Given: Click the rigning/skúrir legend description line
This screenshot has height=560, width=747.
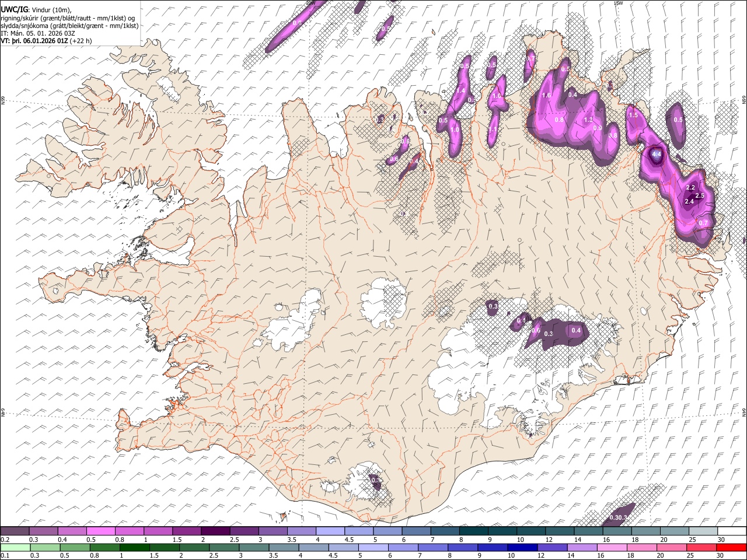Looking at the screenshot, I should click(68, 18).
